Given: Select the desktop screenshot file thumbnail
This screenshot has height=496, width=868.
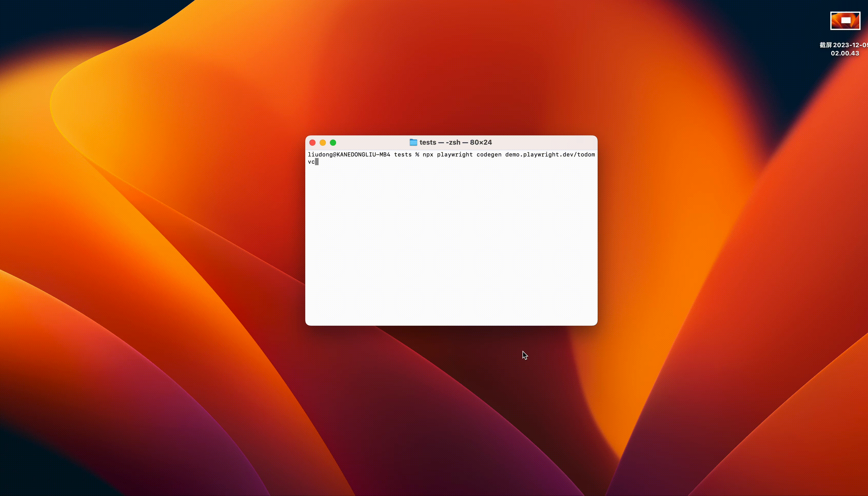Looking at the screenshot, I should 845,21.
